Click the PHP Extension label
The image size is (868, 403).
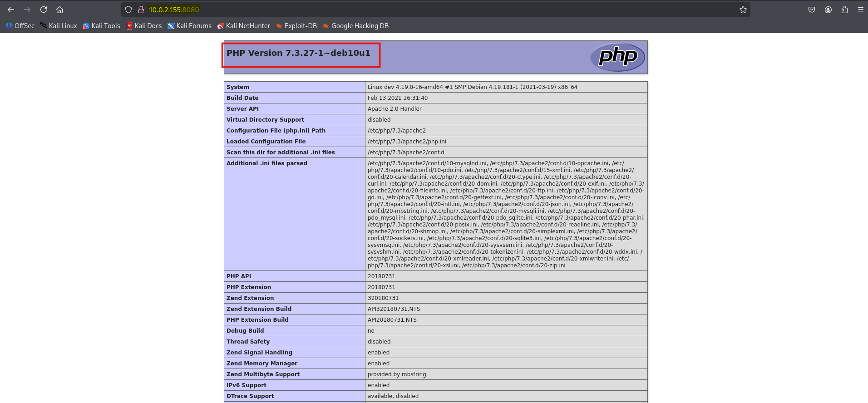(249, 287)
